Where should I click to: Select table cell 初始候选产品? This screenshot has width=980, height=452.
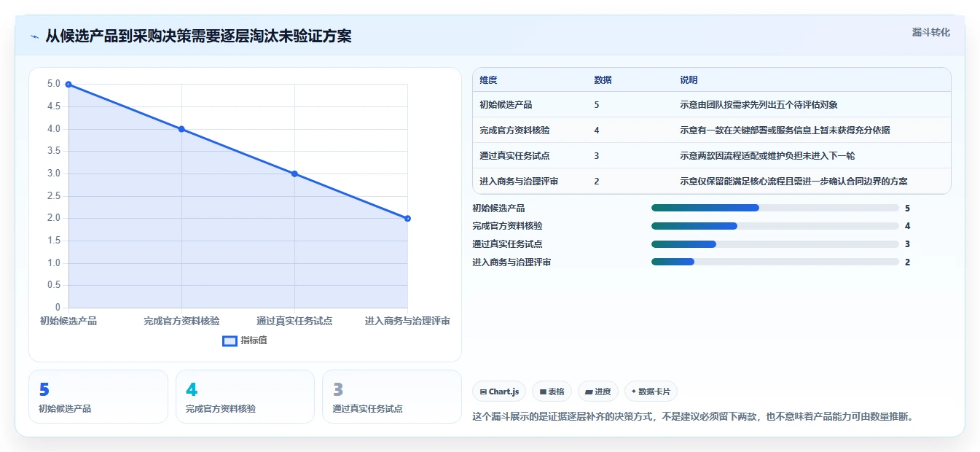[x=506, y=105]
